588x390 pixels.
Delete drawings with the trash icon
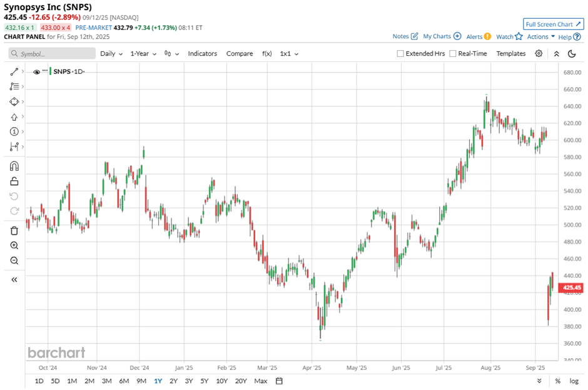[14, 230]
